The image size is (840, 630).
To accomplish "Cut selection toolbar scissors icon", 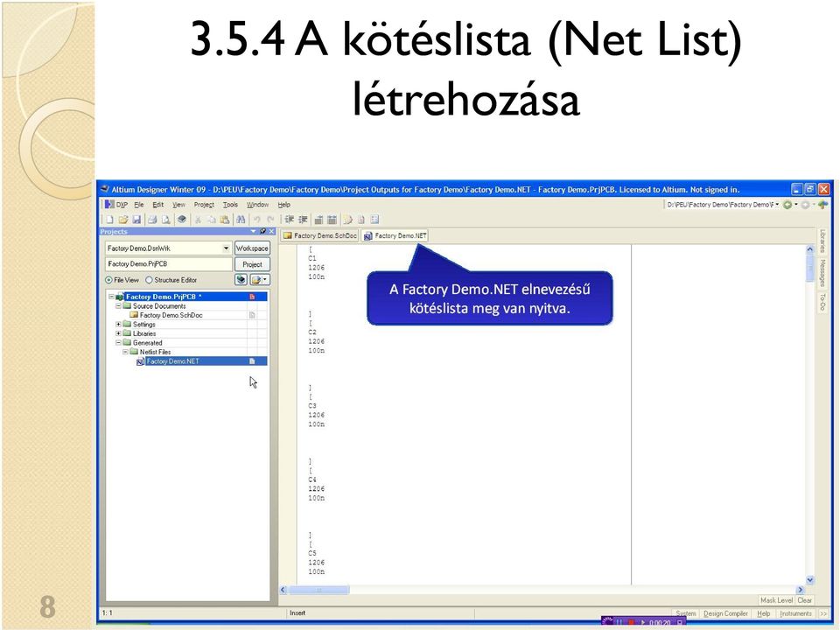I will (199, 220).
